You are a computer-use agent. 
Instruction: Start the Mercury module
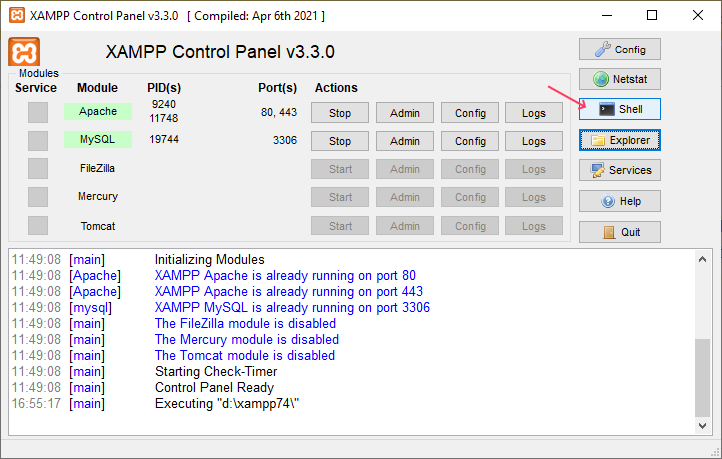(x=340, y=197)
